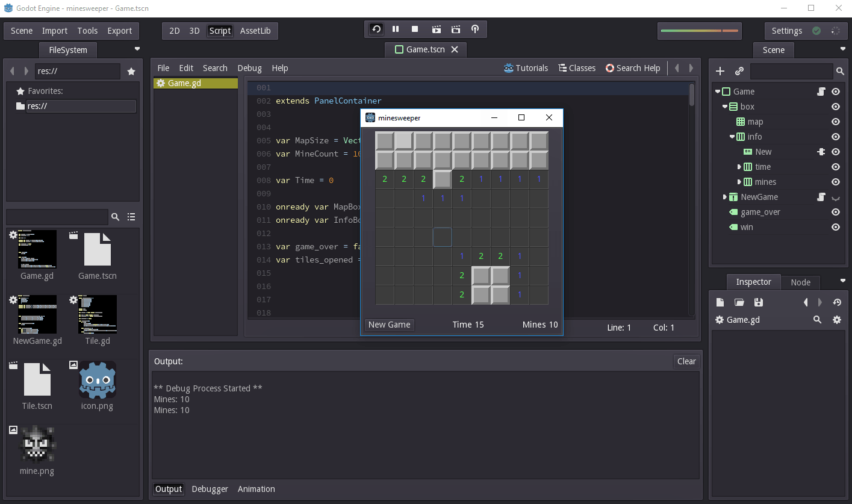Click the colored profiler bar beside Settings
Screen dimensions: 852x504
[x=699, y=30]
